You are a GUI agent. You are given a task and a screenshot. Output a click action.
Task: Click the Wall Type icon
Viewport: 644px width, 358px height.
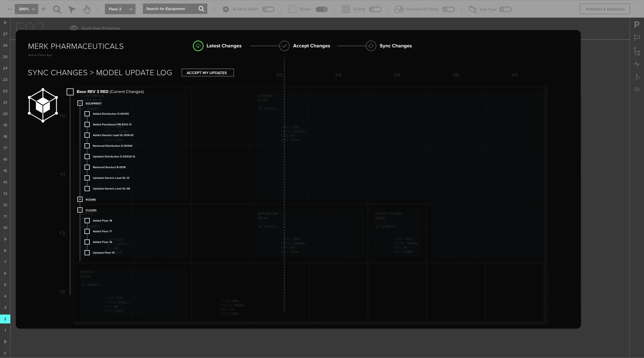click(472, 9)
